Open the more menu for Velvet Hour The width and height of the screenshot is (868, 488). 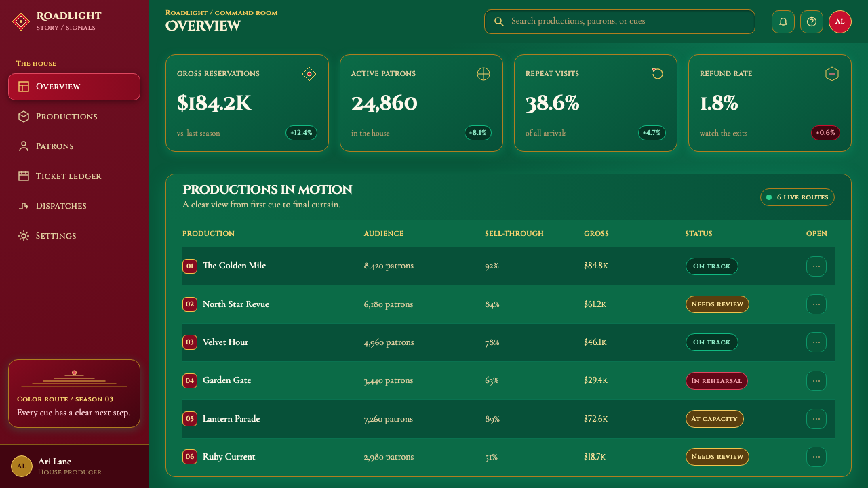tap(816, 342)
